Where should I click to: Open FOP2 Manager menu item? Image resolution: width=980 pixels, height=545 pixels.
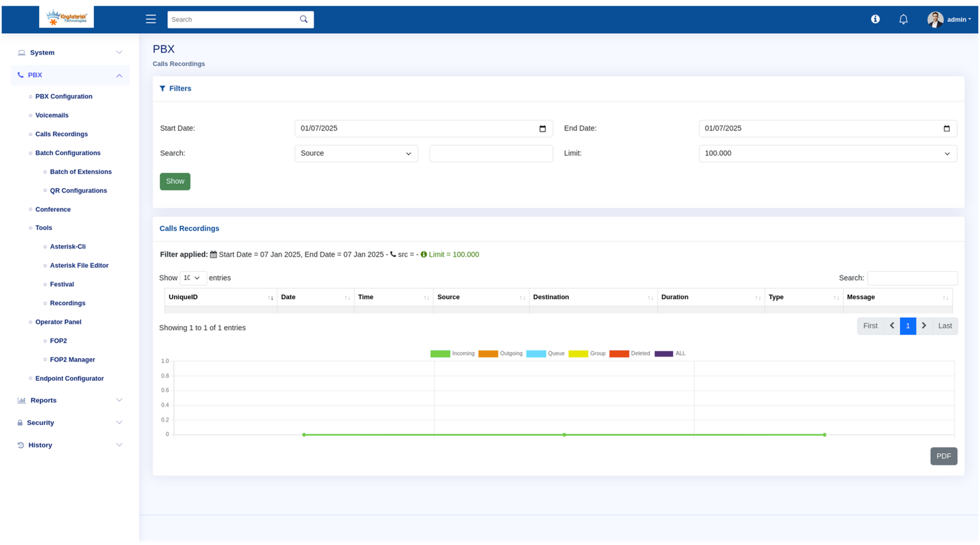[x=72, y=360]
